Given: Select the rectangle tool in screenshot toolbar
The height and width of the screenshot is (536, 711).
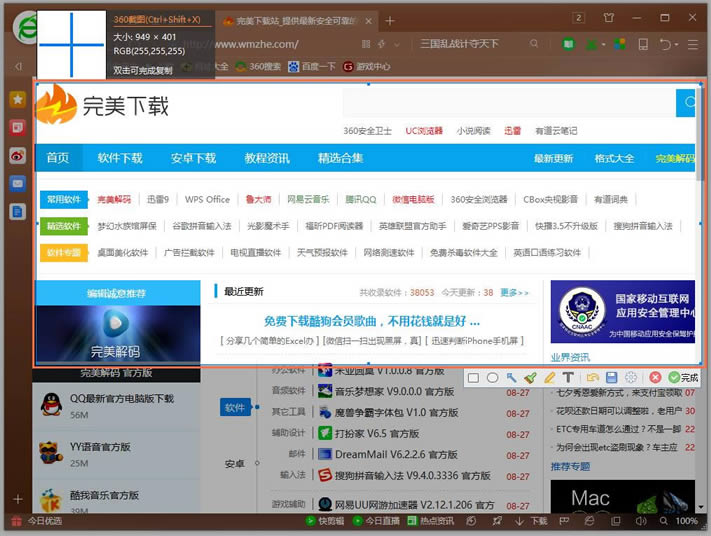Looking at the screenshot, I should [x=473, y=378].
